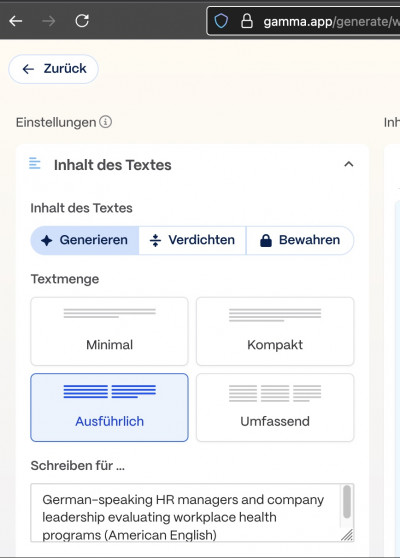Screen dimensions: 400x558
Task: Click the info icon beside Einstellungen
Action: (105, 122)
